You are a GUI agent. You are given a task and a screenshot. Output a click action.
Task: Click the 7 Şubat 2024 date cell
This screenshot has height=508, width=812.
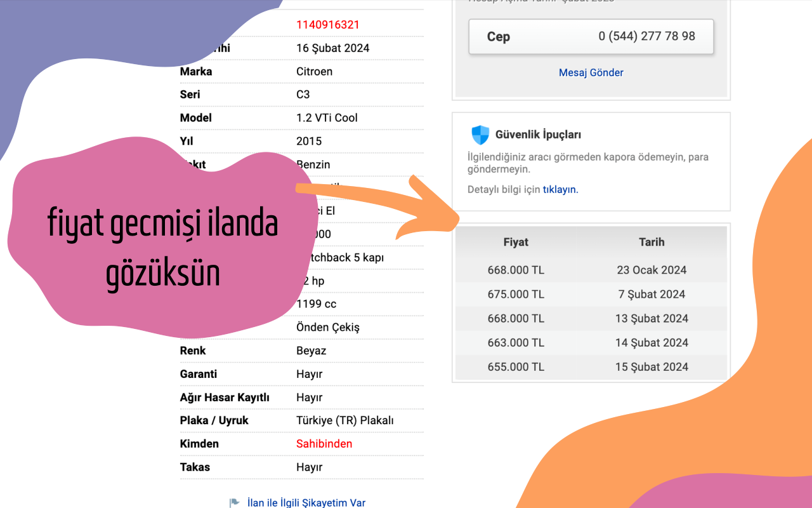(652, 294)
